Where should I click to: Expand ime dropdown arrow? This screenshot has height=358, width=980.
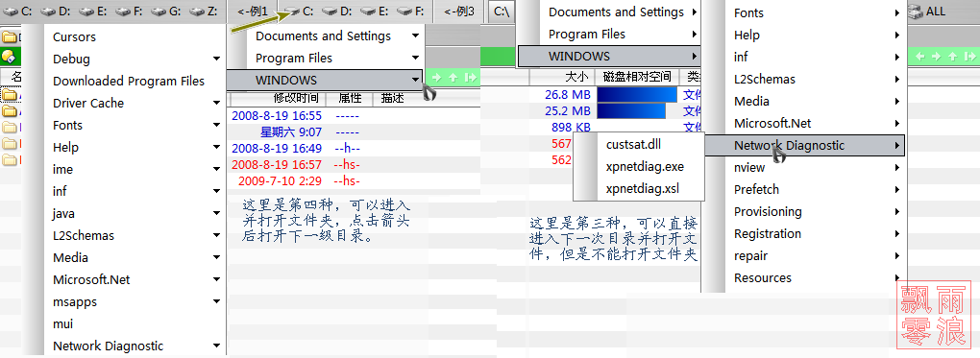217,169
